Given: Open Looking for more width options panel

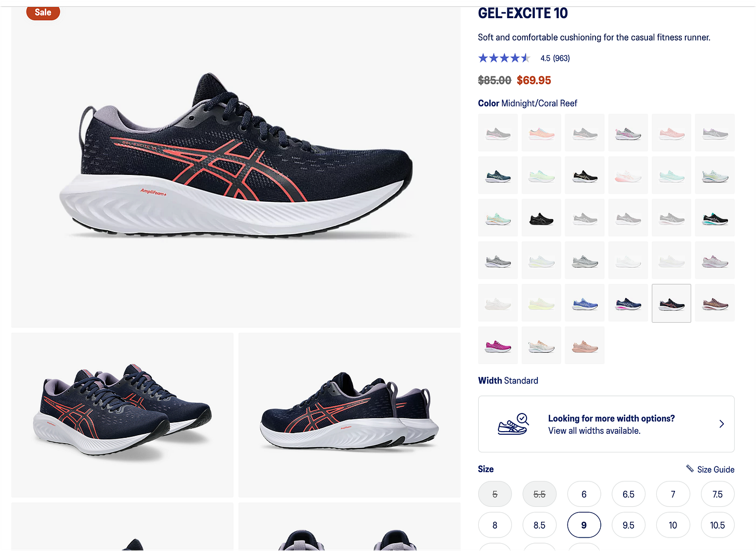Looking at the screenshot, I should tap(606, 424).
